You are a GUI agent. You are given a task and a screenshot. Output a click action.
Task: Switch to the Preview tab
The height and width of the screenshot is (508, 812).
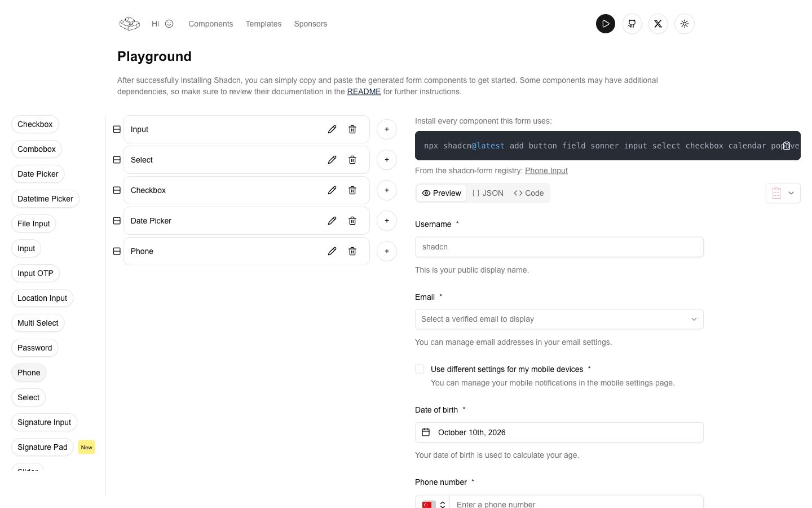(442, 193)
